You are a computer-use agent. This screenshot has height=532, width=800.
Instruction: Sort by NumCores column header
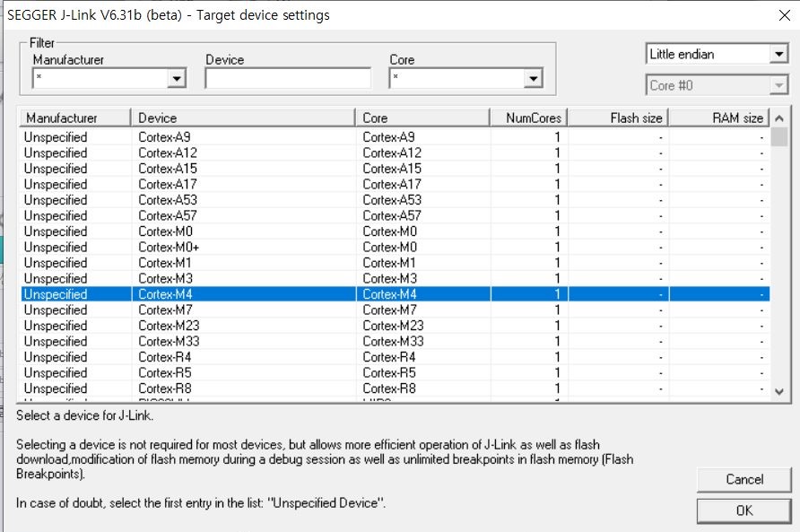[528, 118]
